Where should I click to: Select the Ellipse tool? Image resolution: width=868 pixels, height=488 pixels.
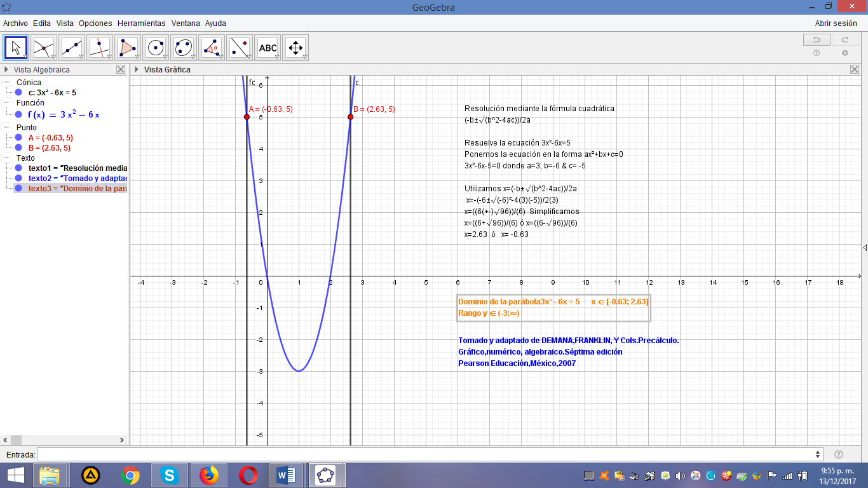(183, 47)
